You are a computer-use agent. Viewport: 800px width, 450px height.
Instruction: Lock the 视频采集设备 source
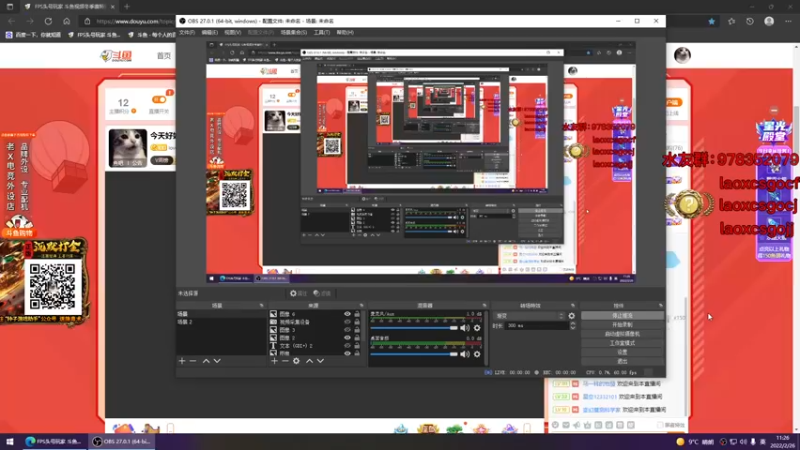357,322
